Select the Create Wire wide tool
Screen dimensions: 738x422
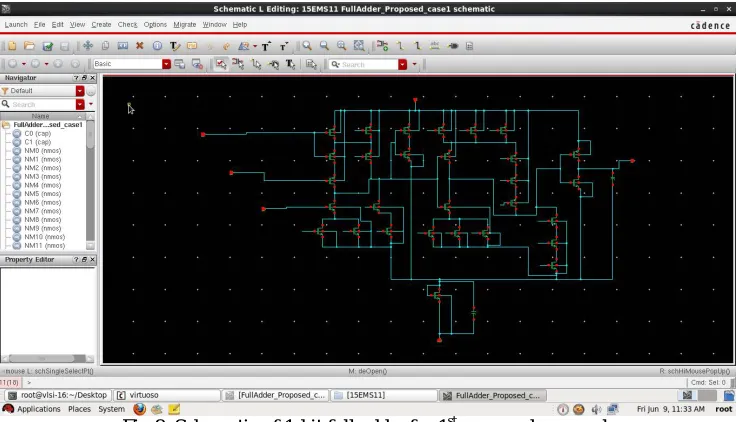pyautogui.click(x=417, y=46)
